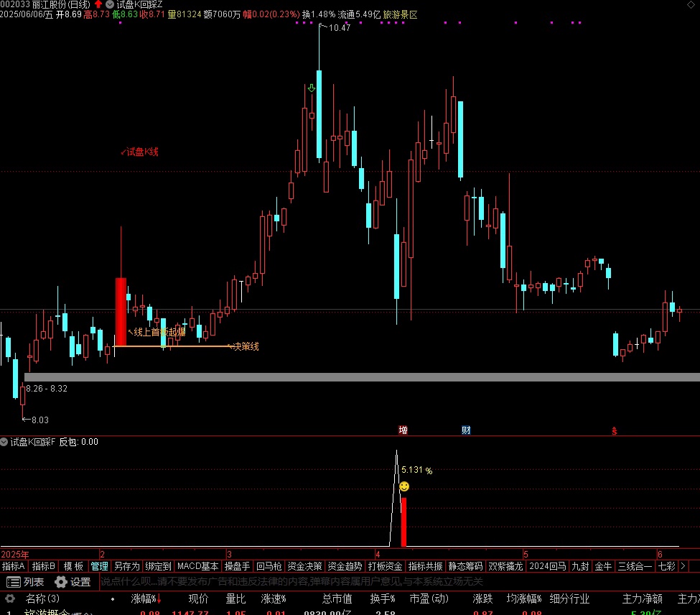Screen dimensions: 700x615
Task: Sort by the 涨幅% column header
Action: (x=144, y=598)
